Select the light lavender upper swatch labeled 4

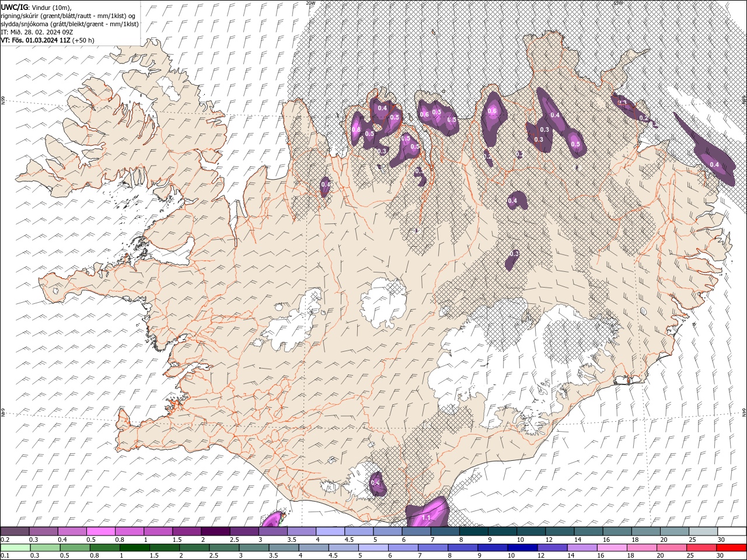(x=330, y=531)
